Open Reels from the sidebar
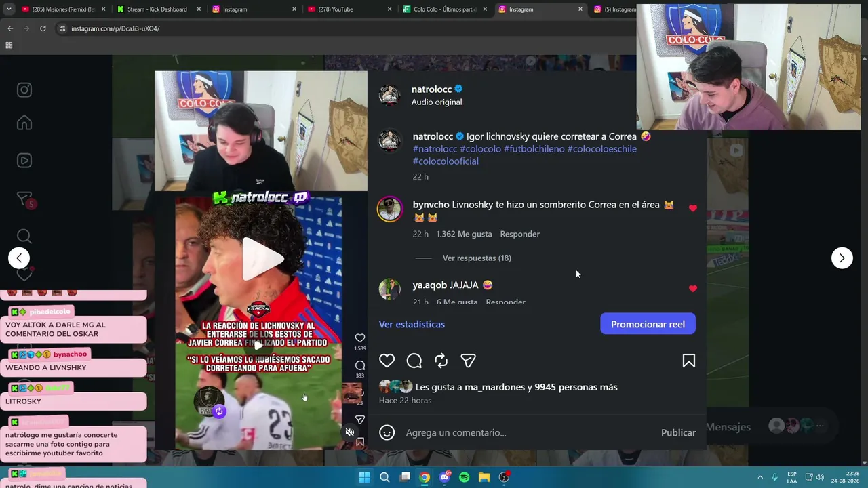The image size is (868, 488). point(24,161)
